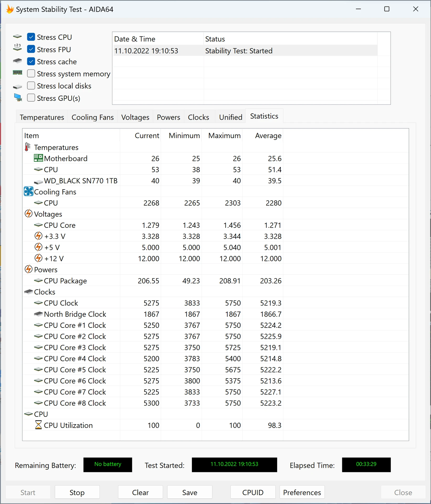Click the Date & Time column header
Screen dimensions: 431x504
click(158, 39)
